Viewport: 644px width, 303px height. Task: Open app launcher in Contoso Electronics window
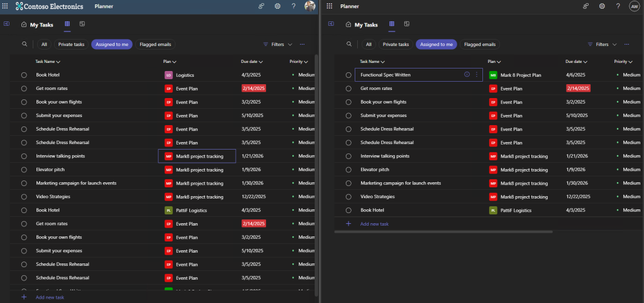tap(5, 6)
